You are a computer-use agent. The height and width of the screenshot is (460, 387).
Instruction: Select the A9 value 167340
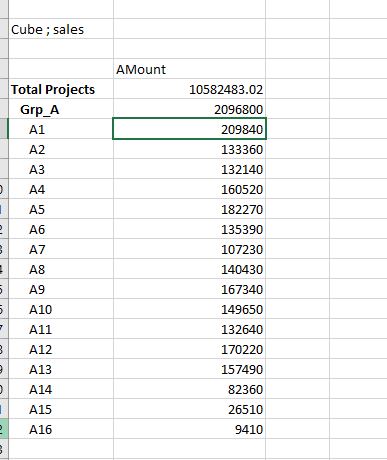click(189, 289)
